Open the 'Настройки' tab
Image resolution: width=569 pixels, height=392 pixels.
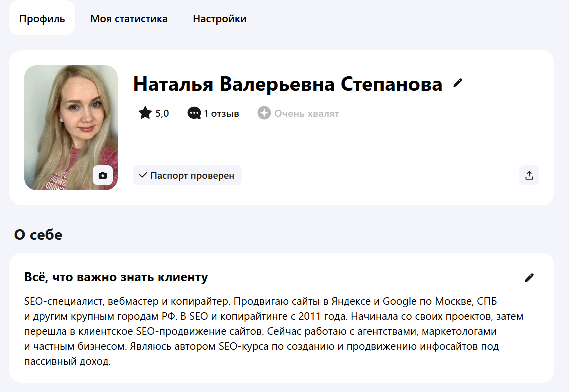219,18
